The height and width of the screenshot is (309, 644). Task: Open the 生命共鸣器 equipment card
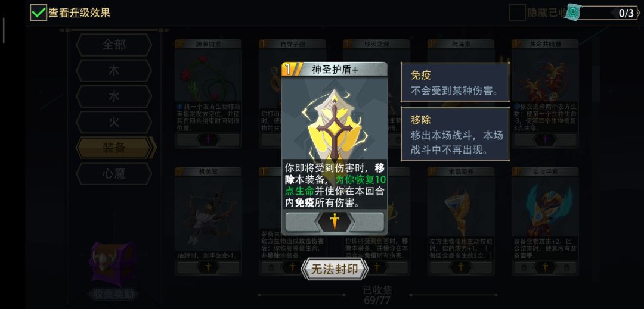pyautogui.click(x=545, y=93)
